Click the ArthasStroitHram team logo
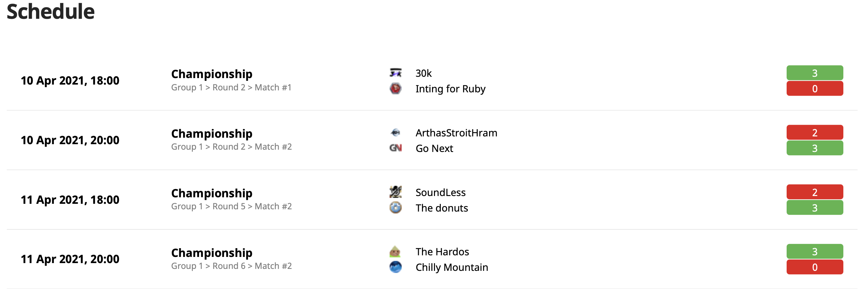Viewport: 868px width, 289px height. coord(395,133)
